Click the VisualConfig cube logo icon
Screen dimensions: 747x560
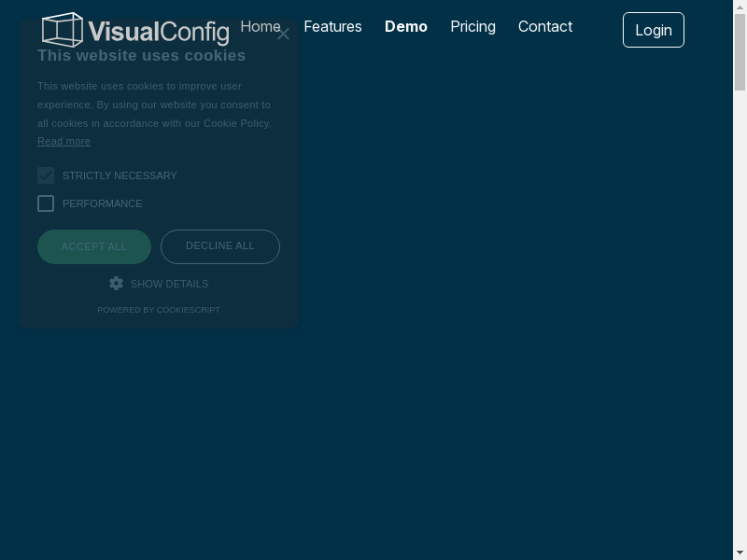coord(63,30)
